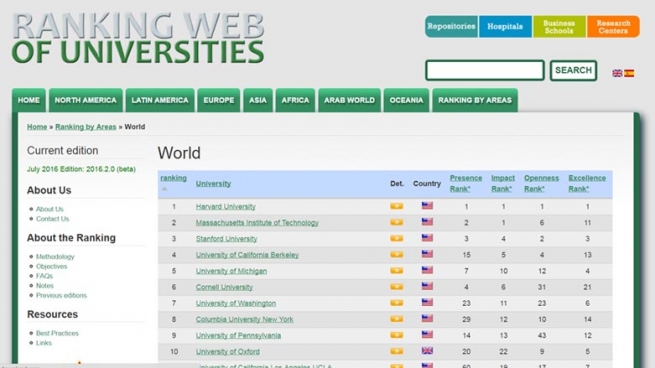Click the SEARCH button
The image size is (655, 368).
(x=573, y=70)
